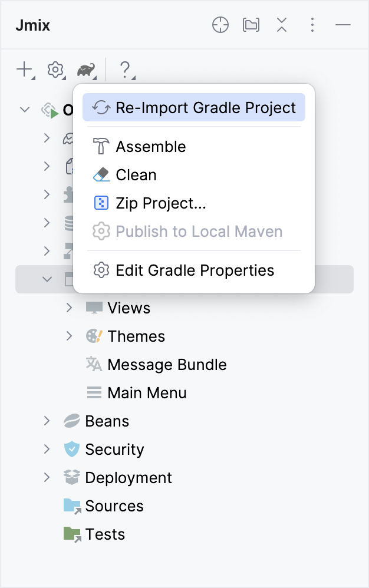The height and width of the screenshot is (588, 369).
Task: Open Jmix settings via the gear icon
Action: 54,70
